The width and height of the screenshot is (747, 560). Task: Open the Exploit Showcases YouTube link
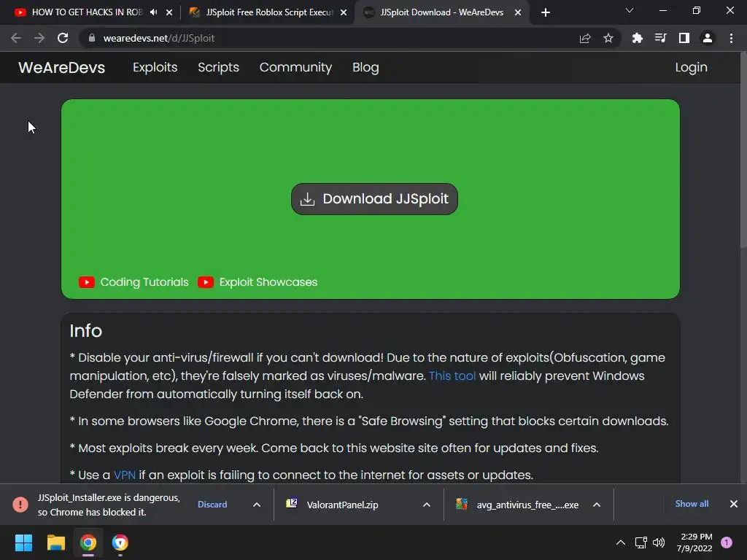tap(258, 282)
